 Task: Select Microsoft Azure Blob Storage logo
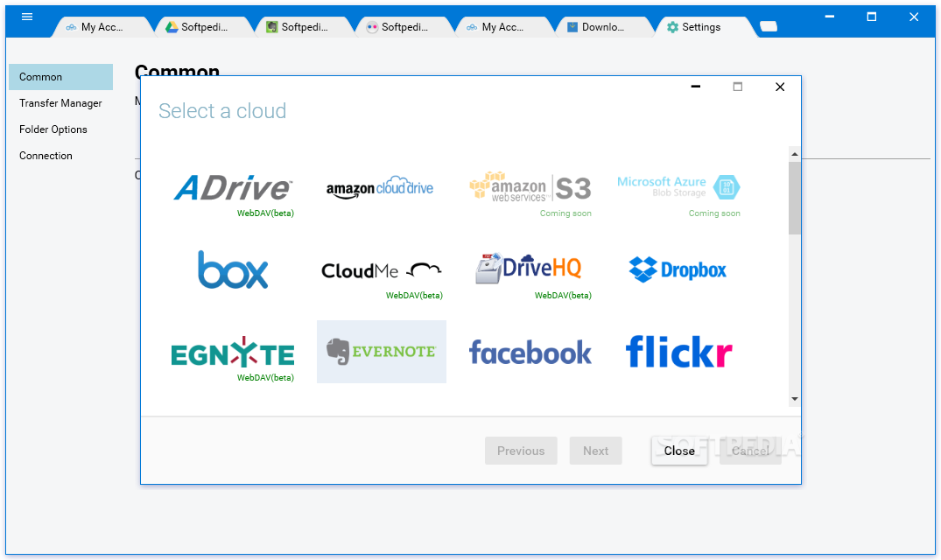[678, 187]
